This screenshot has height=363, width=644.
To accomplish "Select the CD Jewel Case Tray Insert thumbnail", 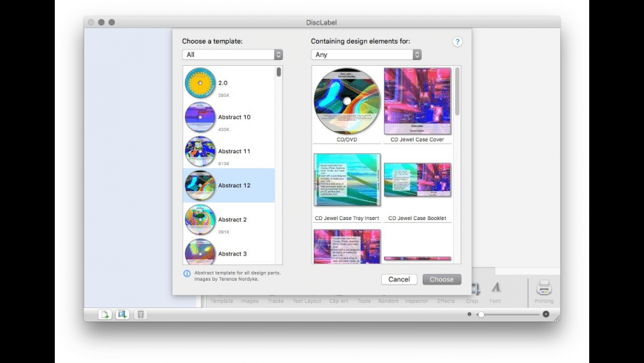I will (x=347, y=180).
